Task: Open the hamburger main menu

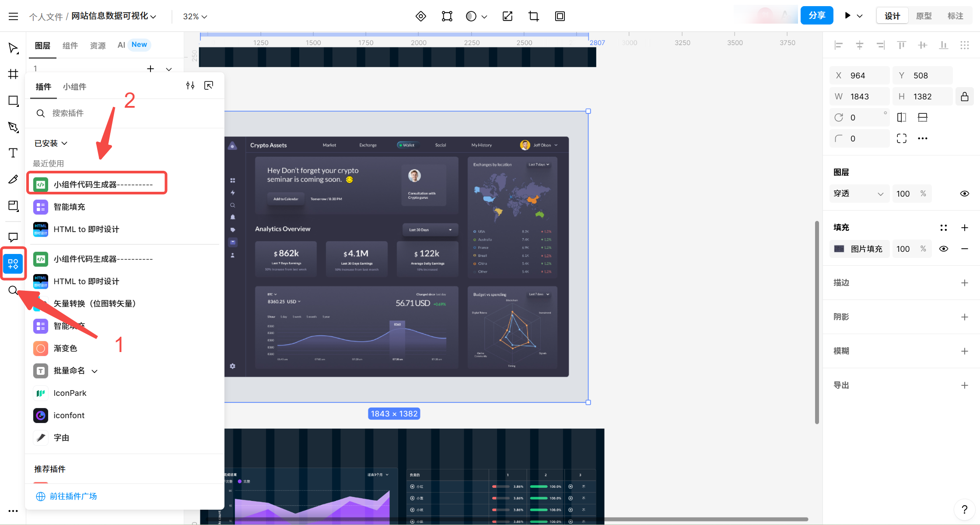Action: tap(13, 16)
